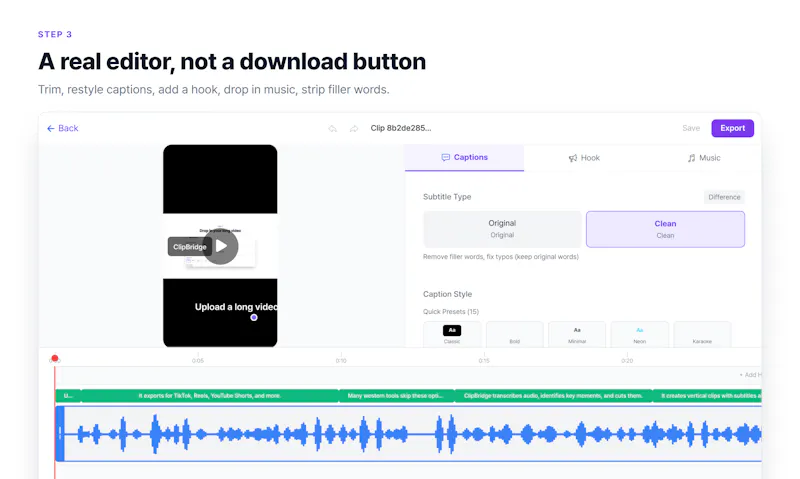Click the 0:05 timeline mark
This screenshot has height=479, width=800.
coord(198,360)
